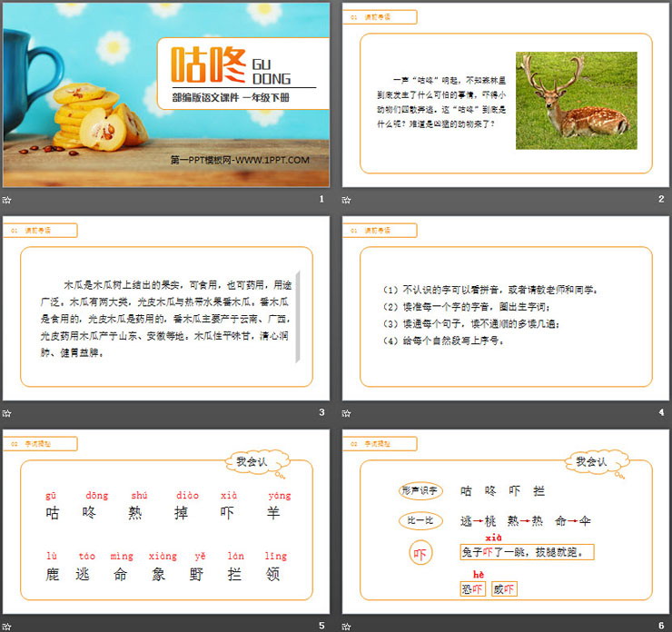Screen dimensions: 672x632
Task: Click the character 领 under lǐng on slide 5
Action: [x=272, y=574]
